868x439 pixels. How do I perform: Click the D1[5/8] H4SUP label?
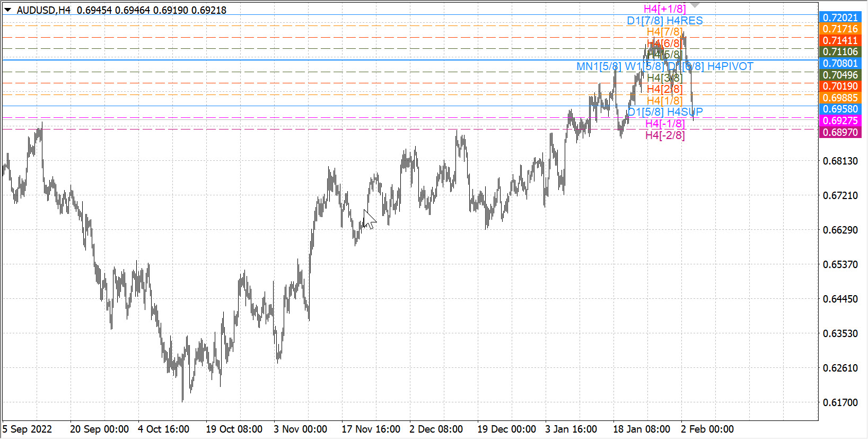tap(665, 112)
